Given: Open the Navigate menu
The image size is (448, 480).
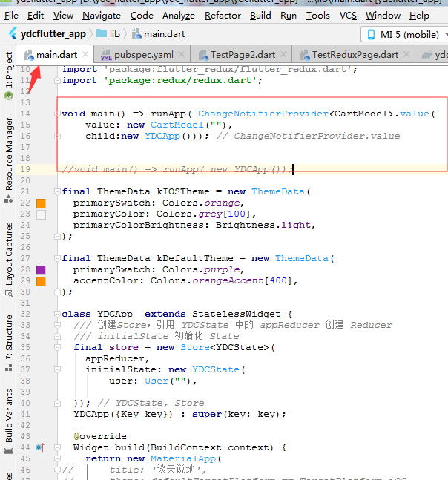Looking at the screenshot, I should pos(102,16).
